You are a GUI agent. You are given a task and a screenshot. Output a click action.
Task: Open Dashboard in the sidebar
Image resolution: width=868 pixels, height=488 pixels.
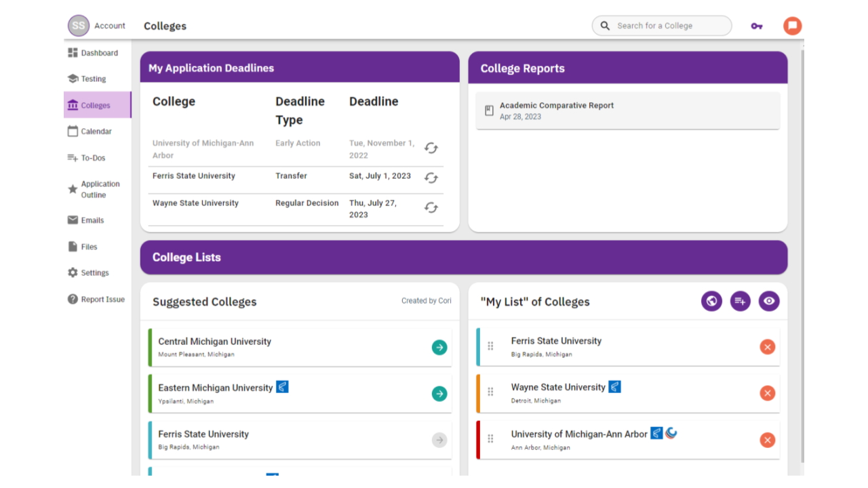point(98,53)
